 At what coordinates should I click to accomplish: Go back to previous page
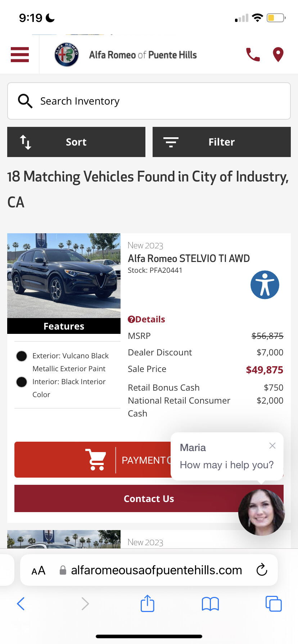pos(21,604)
